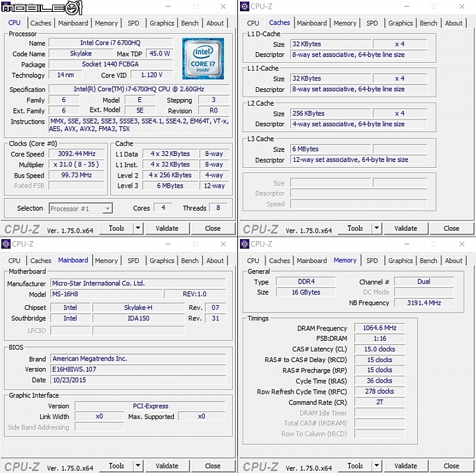Viewport: 476px width, 473px height.
Task: Open Mainboard tab in top-left window
Action: (73, 23)
